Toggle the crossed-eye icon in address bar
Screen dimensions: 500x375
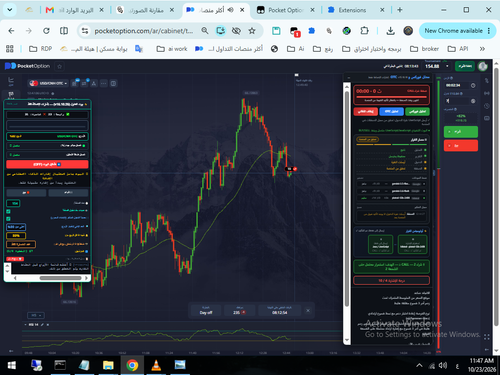click(236, 31)
